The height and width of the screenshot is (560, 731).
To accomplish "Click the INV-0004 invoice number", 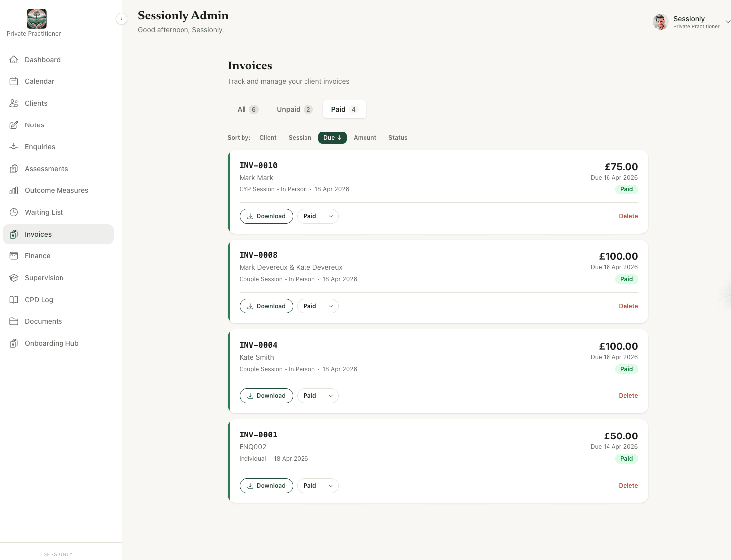I will 258,345.
